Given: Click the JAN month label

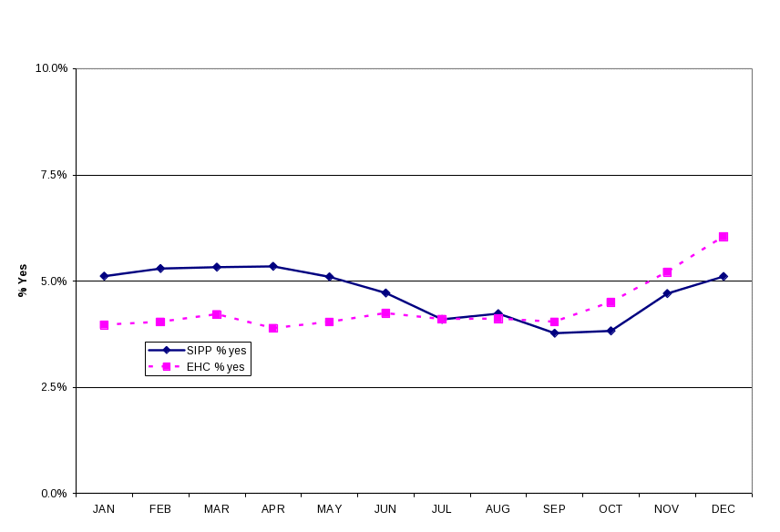Looking at the screenshot, I should pos(104,509).
